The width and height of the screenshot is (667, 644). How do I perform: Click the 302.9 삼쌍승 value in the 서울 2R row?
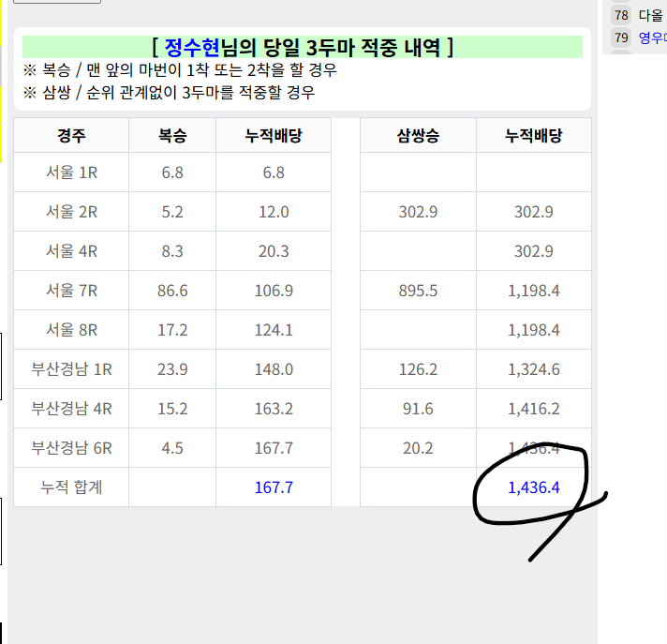coord(418,212)
